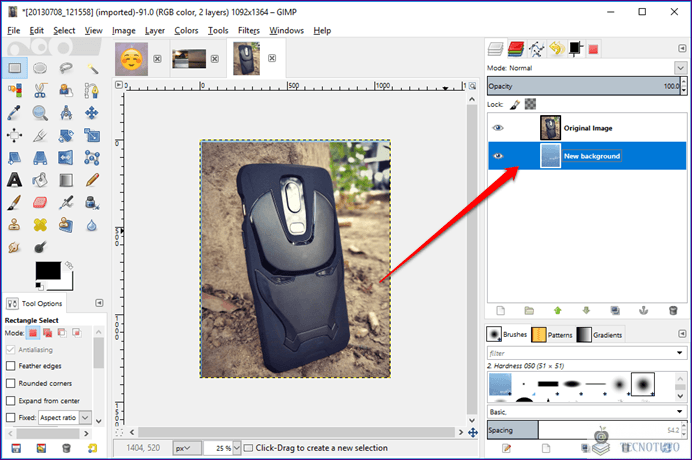This screenshot has width=692, height=460.
Task: Switch to the Gradients tab
Action: (599, 335)
